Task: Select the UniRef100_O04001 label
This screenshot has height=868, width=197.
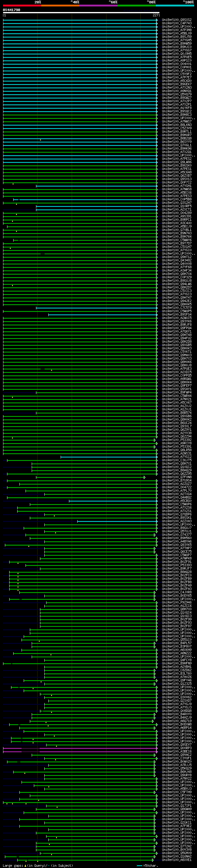Action: coord(177,64)
